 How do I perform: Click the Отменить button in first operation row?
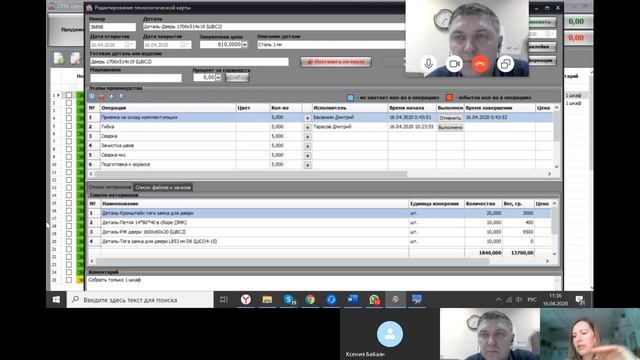(450, 118)
